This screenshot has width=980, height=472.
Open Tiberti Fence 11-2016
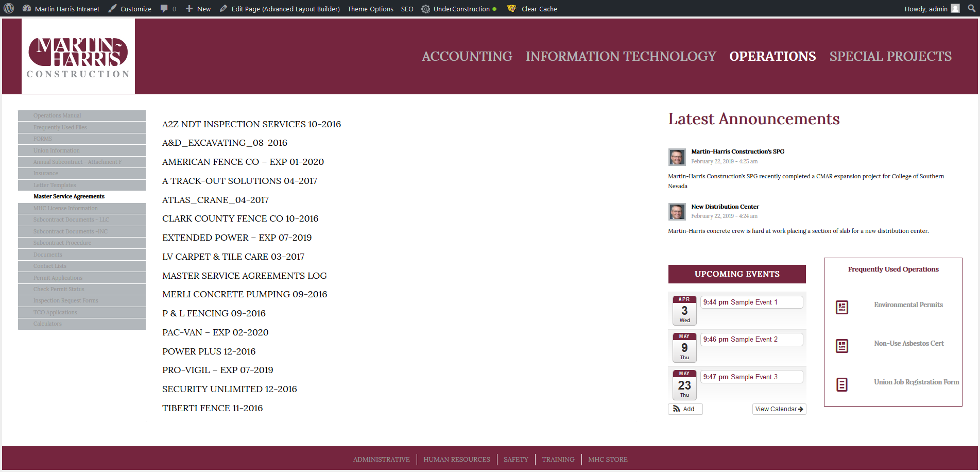click(x=212, y=408)
